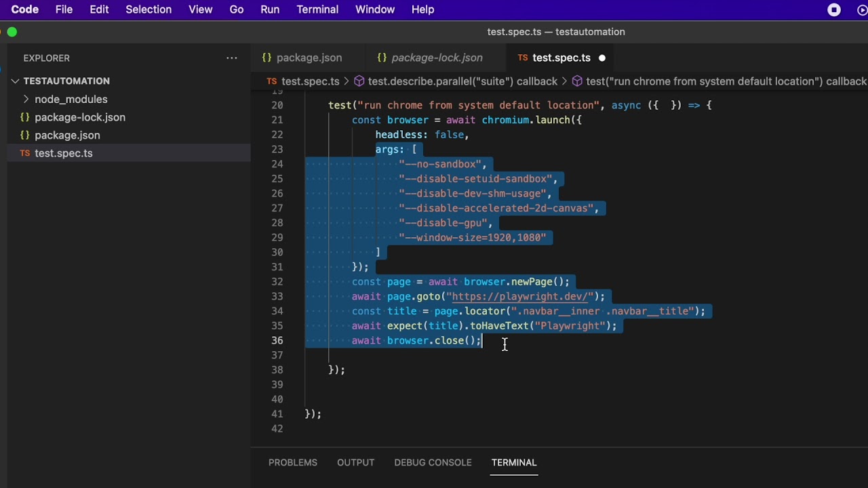
Task: Click the stop recording icon in the menu bar
Action: click(x=835, y=9)
